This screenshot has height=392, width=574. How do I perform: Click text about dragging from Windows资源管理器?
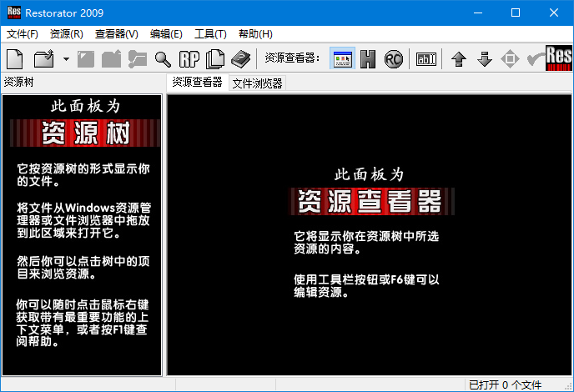tap(83, 220)
